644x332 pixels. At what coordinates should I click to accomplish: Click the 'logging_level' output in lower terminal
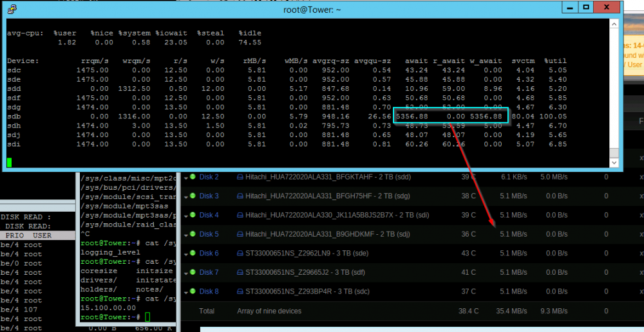coord(111,252)
